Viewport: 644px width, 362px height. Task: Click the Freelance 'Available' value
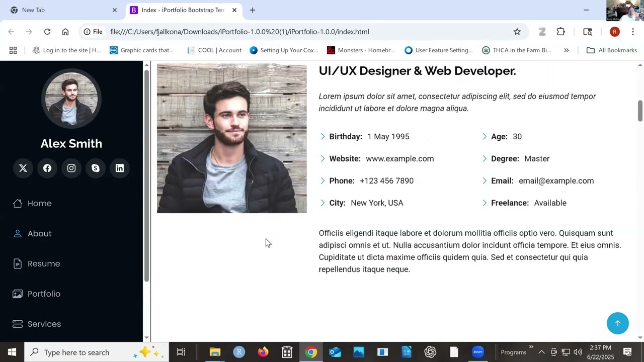click(x=550, y=203)
